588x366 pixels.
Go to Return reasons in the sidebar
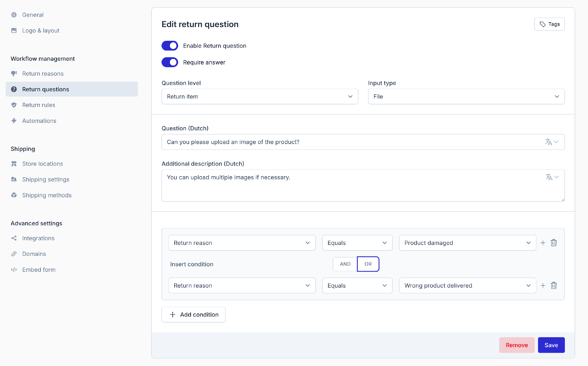pyautogui.click(x=43, y=74)
